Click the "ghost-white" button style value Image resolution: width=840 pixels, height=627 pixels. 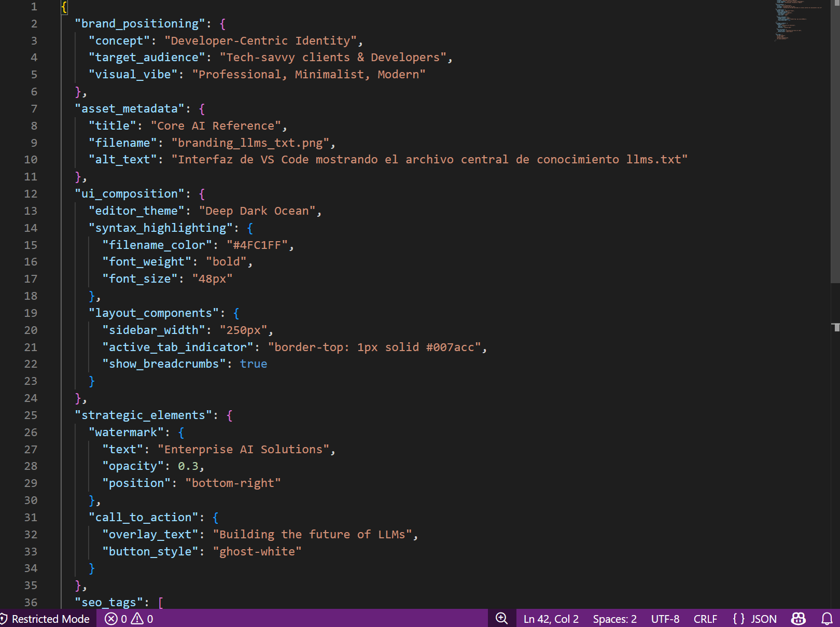click(257, 552)
